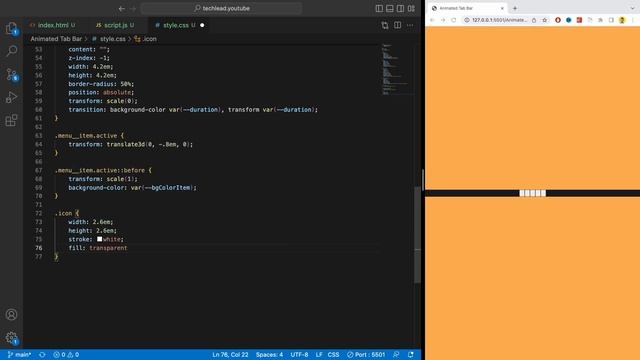Image resolution: width=640 pixels, height=360 pixels.
Task: Click the red square extension icon
Action: click(579, 20)
